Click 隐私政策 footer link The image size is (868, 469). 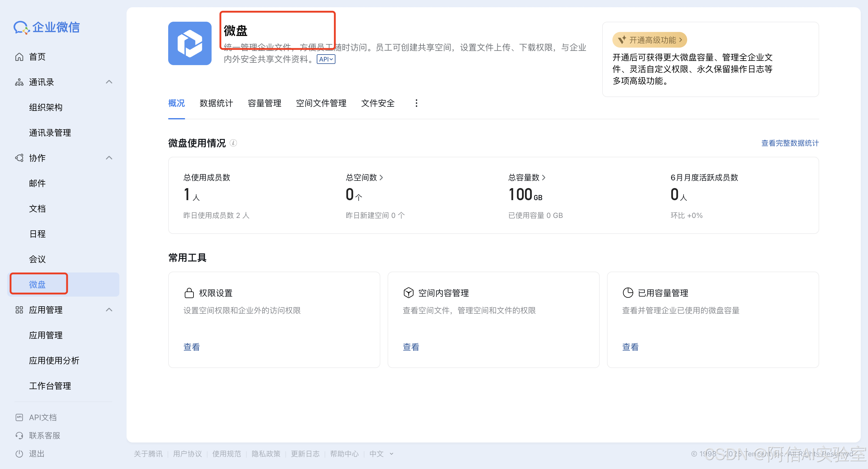[266, 454]
